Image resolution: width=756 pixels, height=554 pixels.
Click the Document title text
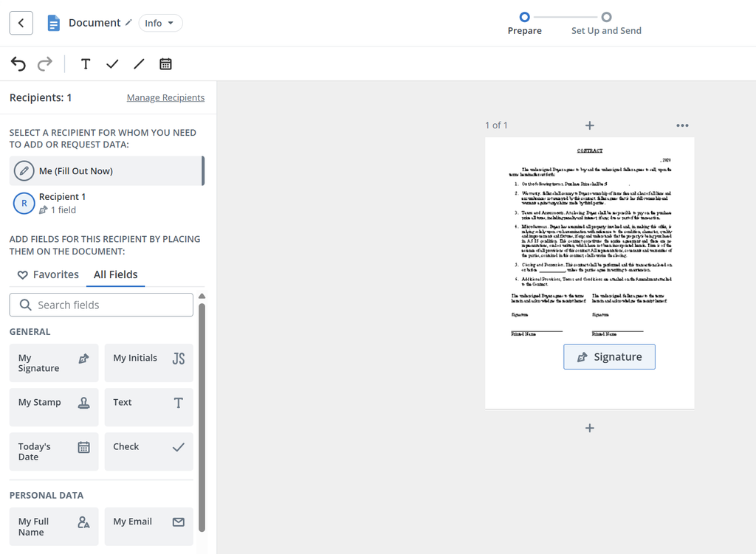coord(94,23)
